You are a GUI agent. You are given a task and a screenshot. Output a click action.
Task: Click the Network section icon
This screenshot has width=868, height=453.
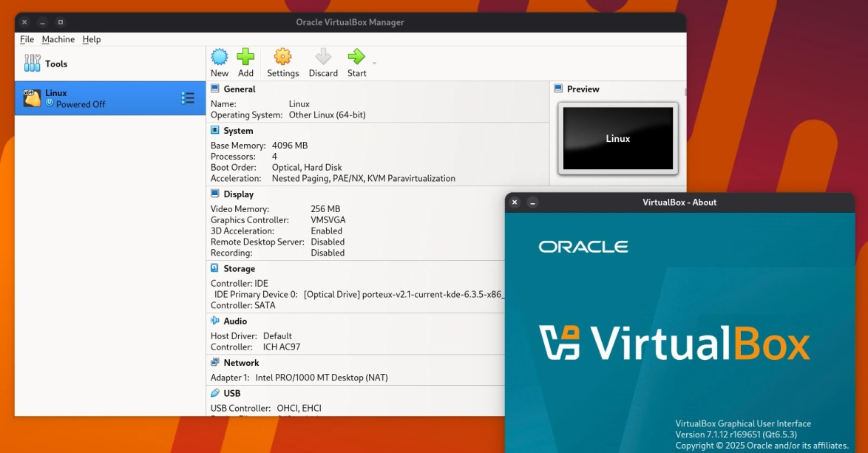click(x=215, y=362)
